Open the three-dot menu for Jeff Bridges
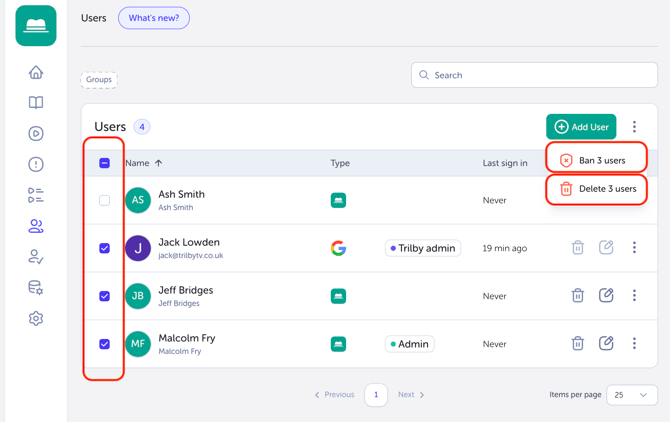 pos(634,295)
